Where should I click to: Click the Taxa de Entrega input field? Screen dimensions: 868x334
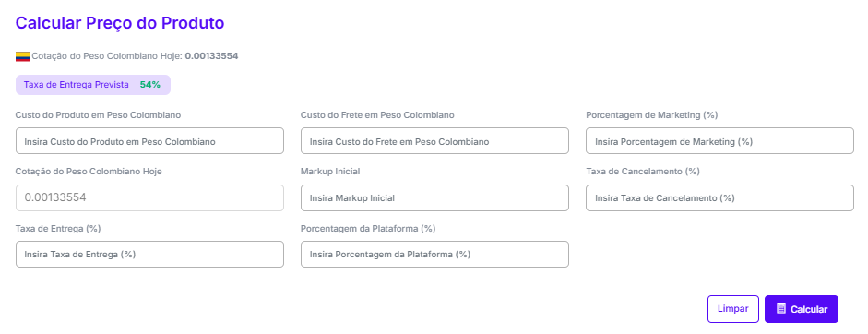[149, 255]
